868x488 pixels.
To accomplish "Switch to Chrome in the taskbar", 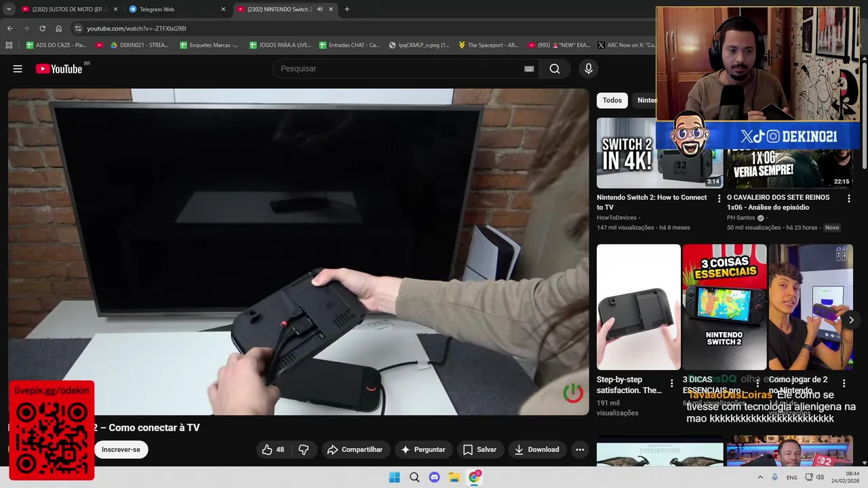I will [x=474, y=477].
